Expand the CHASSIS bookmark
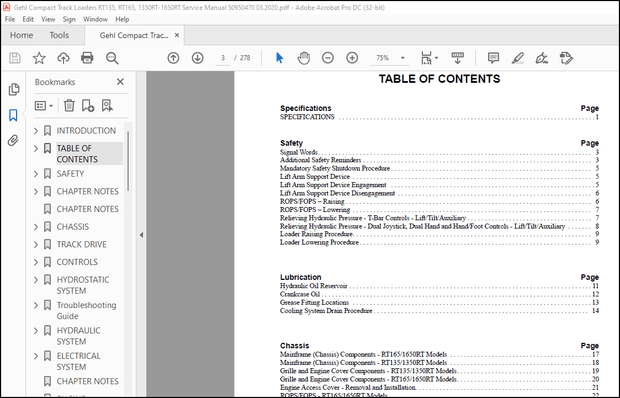This screenshot has height=398, width=620. (x=36, y=227)
